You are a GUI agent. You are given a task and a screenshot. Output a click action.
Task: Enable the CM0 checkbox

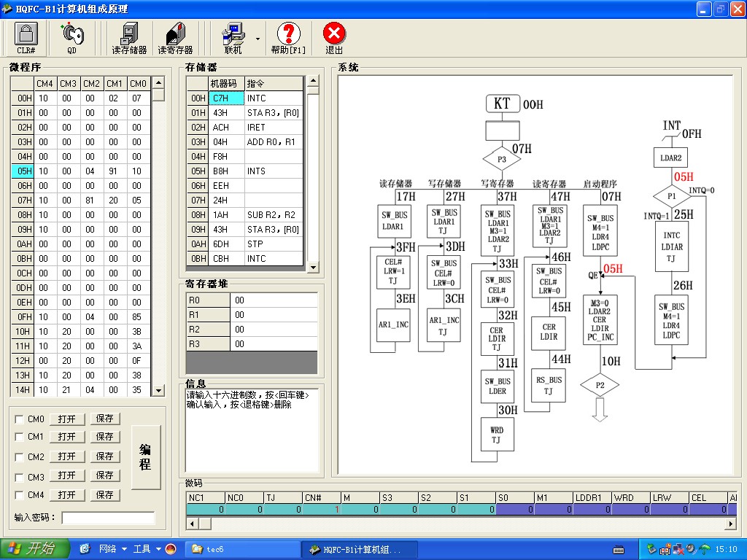point(19,419)
